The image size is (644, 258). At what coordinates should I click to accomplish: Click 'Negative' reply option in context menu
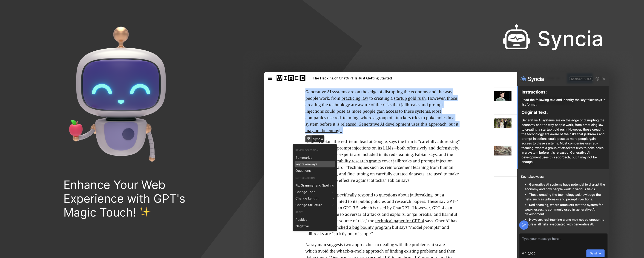302,226
